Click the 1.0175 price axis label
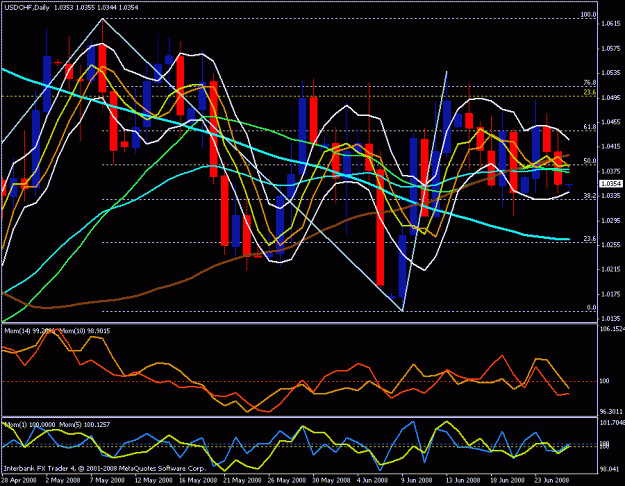Viewport: 625px width, 486px height. (x=610, y=294)
